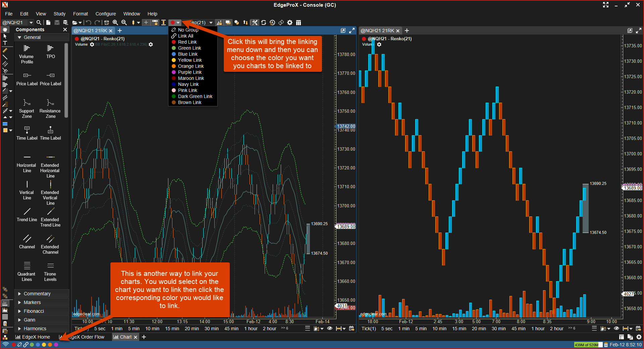The width and height of the screenshot is (644, 349).
Task: Choose Link All from the linking menu
Action: [193, 36]
